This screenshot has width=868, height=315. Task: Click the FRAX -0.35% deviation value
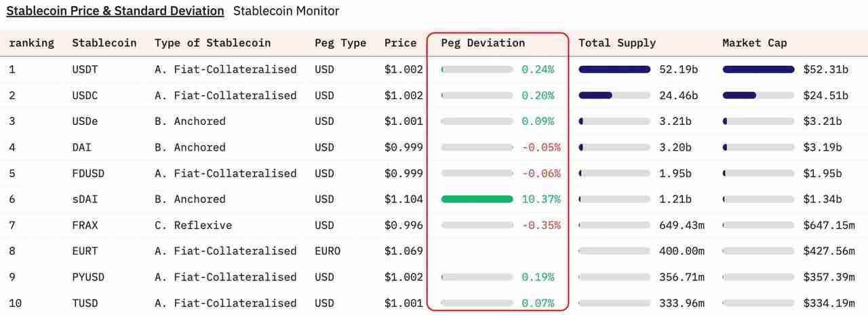click(541, 225)
